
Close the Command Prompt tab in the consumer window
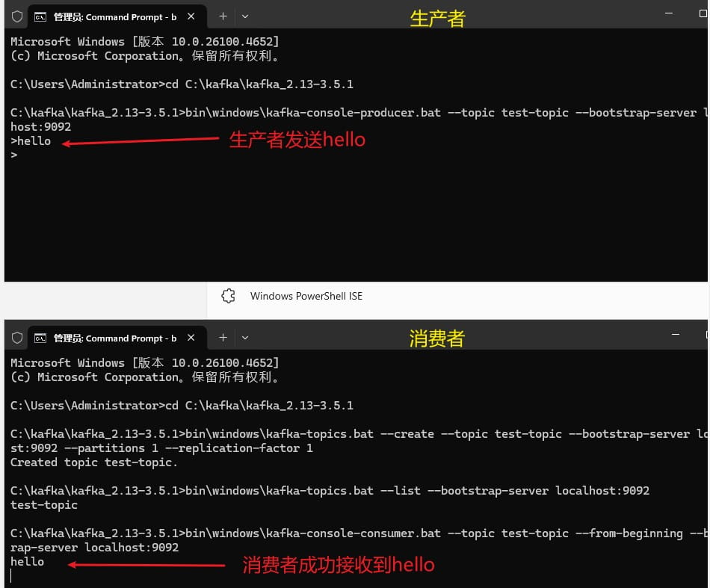[191, 338]
